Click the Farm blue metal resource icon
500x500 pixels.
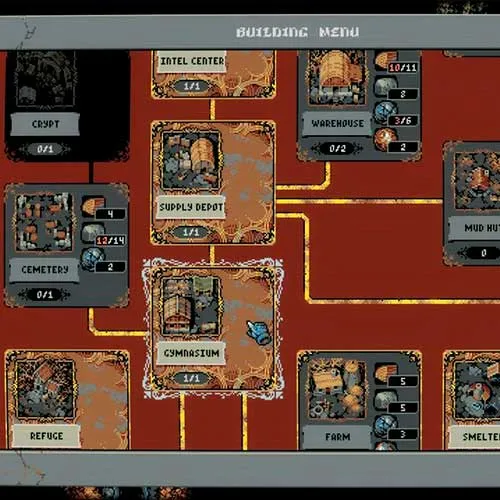coord(386,426)
